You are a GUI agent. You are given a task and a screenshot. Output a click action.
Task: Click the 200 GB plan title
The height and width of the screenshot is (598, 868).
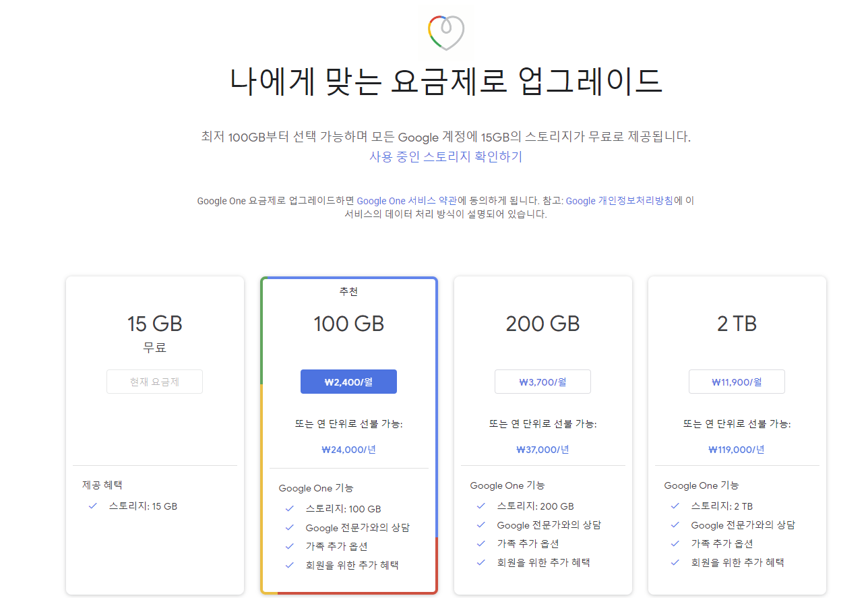542,324
